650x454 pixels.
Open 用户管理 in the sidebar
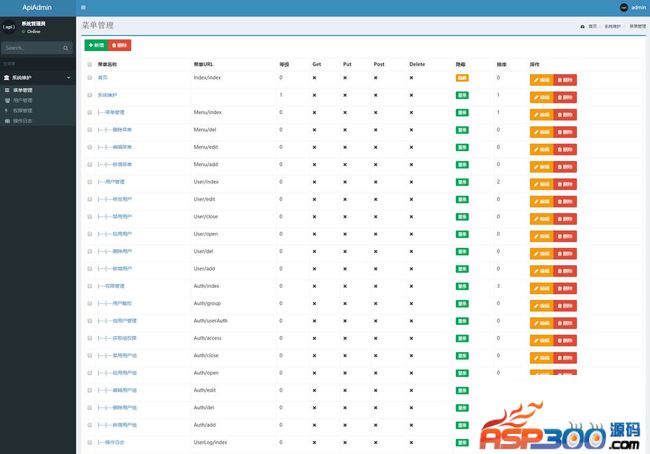(23, 100)
